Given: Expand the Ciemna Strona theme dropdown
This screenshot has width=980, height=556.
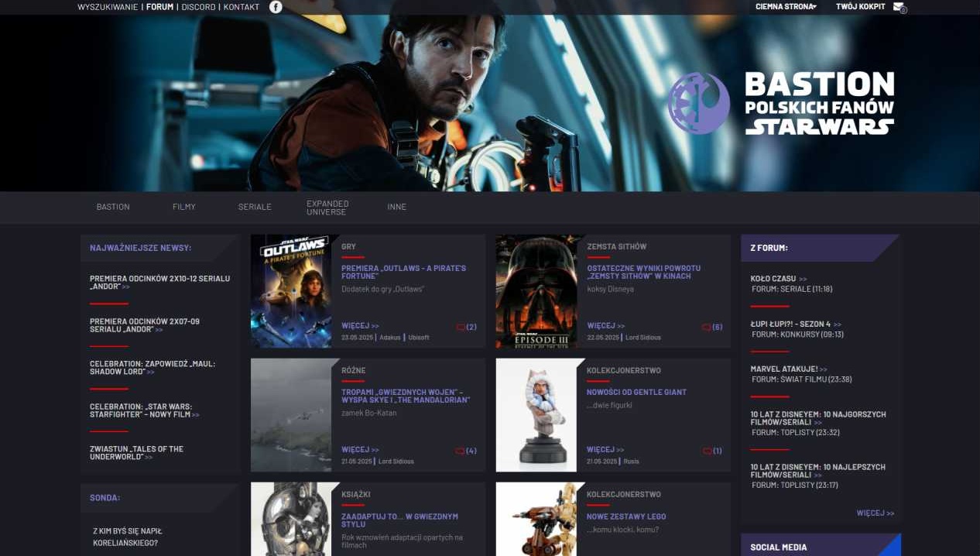Looking at the screenshot, I should pos(786,7).
